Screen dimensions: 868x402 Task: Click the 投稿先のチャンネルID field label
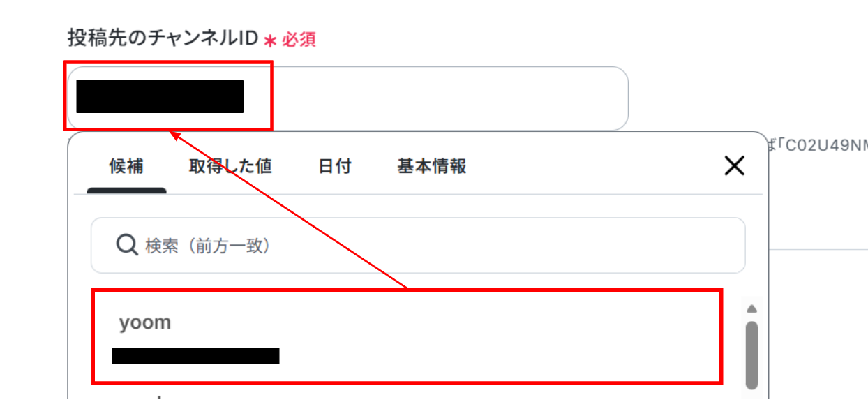(x=163, y=38)
